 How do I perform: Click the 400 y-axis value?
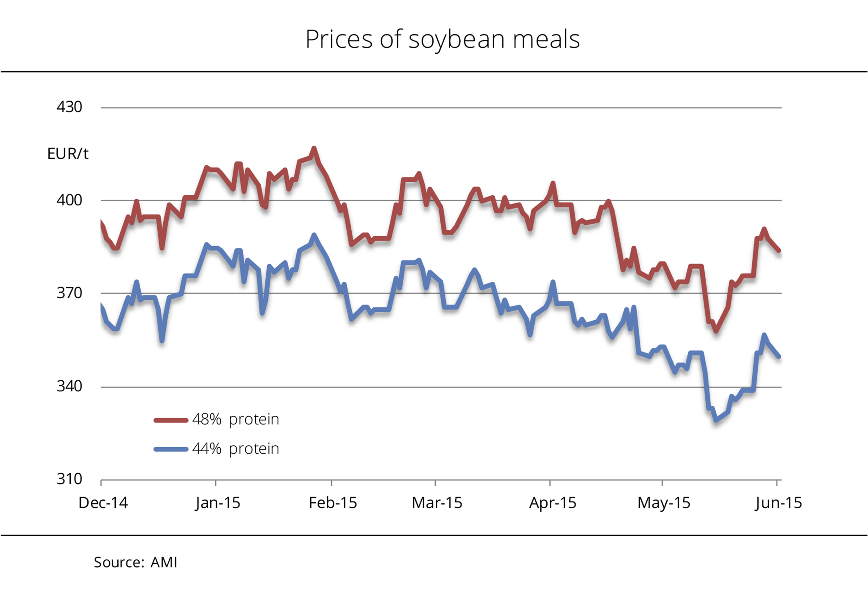[x=69, y=200]
